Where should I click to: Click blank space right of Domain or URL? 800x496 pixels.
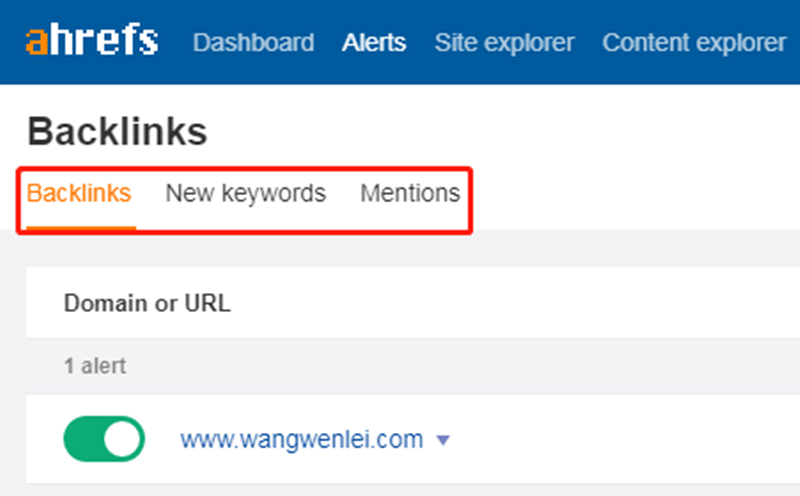(x=520, y=303)
